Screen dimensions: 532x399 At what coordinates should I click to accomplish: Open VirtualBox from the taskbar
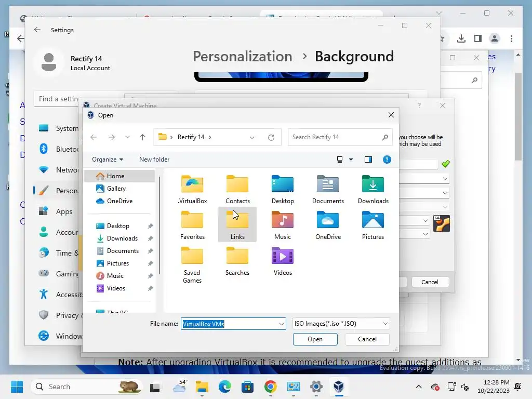coord(339,387)
